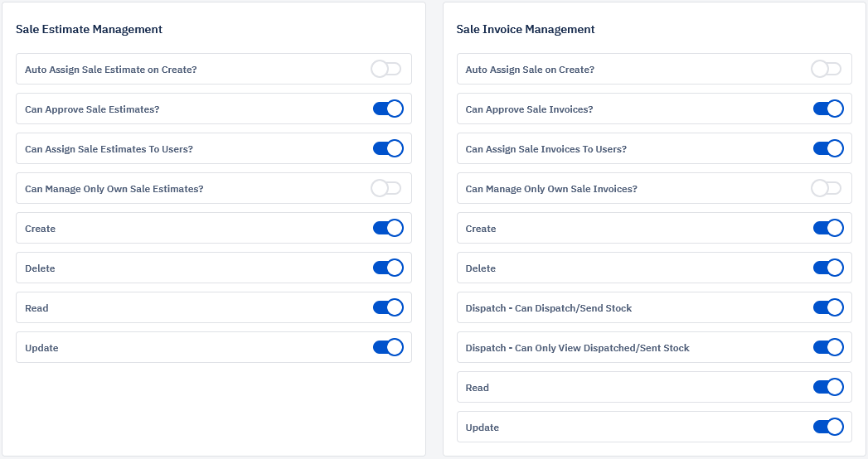The width and height of the screenshot is (868, 459).
Task: Click the 'Dispatch - Can Dispatch/Send Stock' label
Action: pos(549,308)
